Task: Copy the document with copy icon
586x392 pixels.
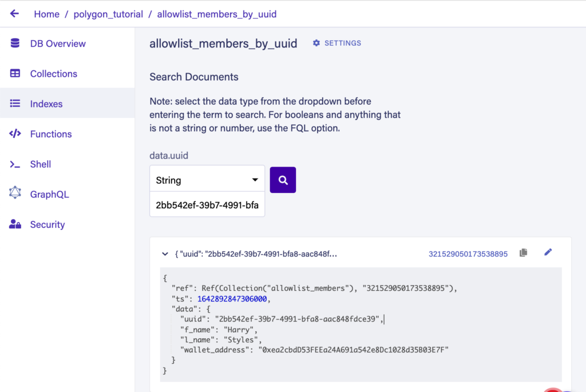Action: [523, 253]
